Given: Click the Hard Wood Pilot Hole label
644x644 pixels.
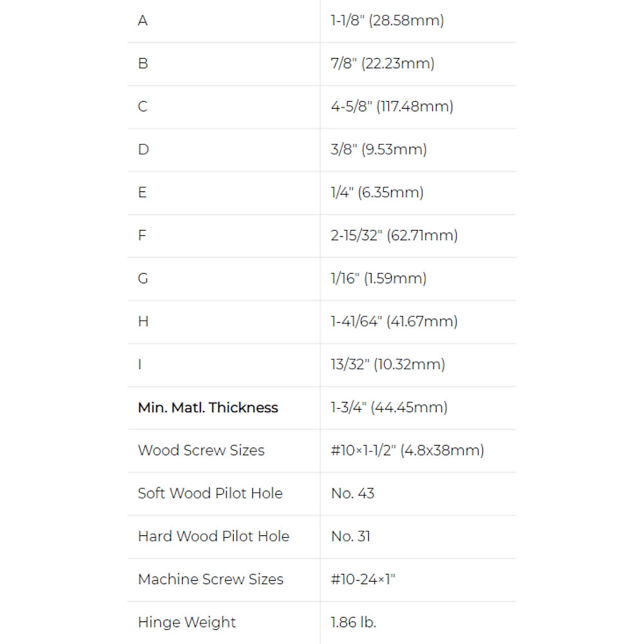Looking at the screenshot, I should pyautogui.click(x=213, y=536).
